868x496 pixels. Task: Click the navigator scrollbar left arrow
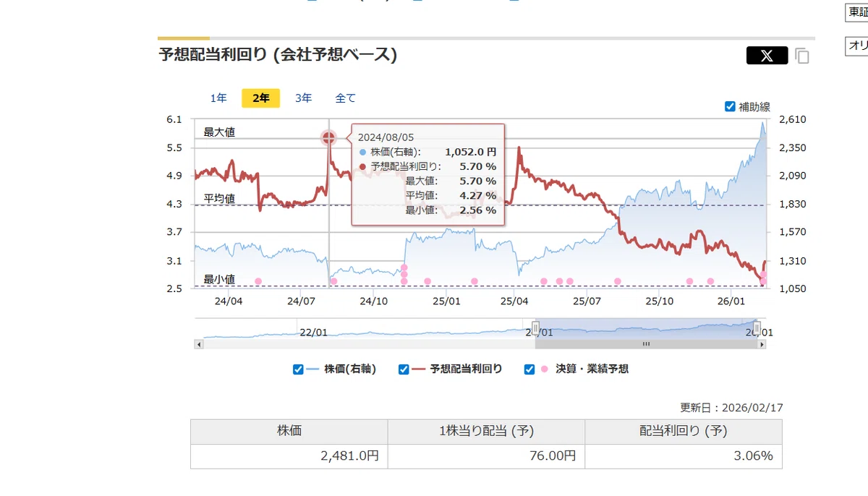point(198,344)
